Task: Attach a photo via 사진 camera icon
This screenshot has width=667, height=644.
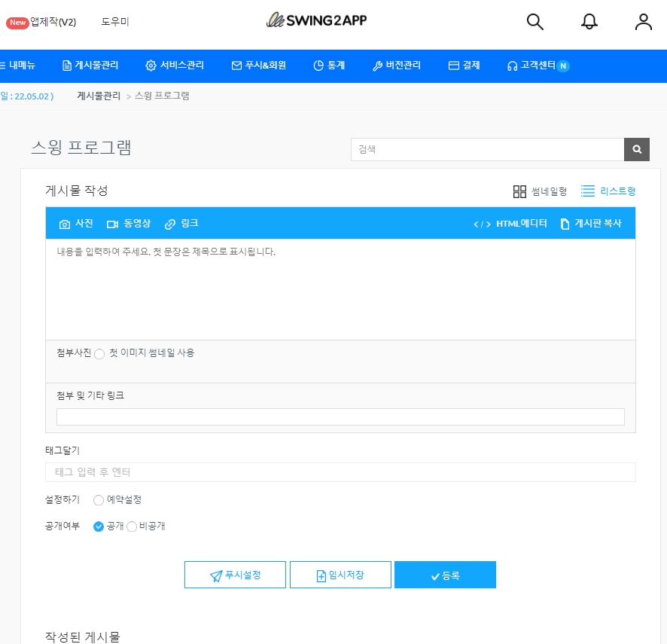Action: pyautogui.click(x=76, y=224)
